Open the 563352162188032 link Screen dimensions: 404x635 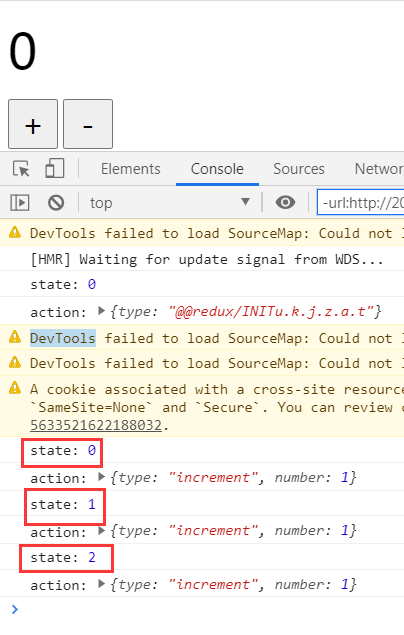pos(96,425)
